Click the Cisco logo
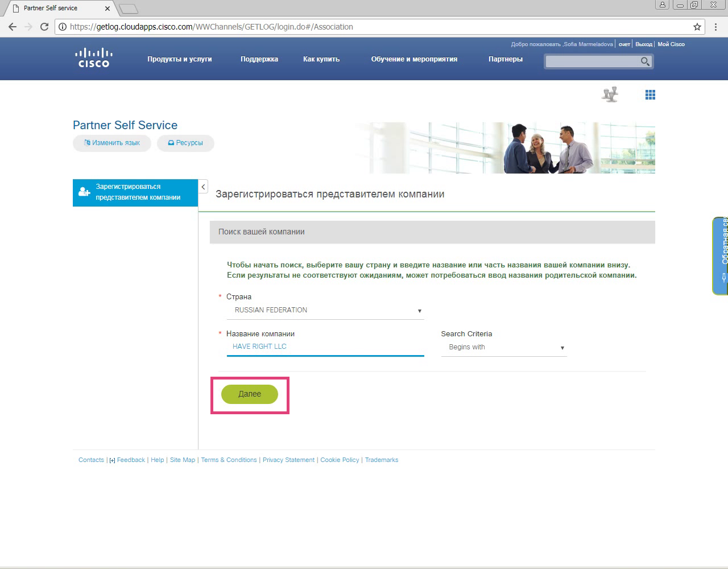The width and height of the screenshot is (728, 569). click(94, 58)
